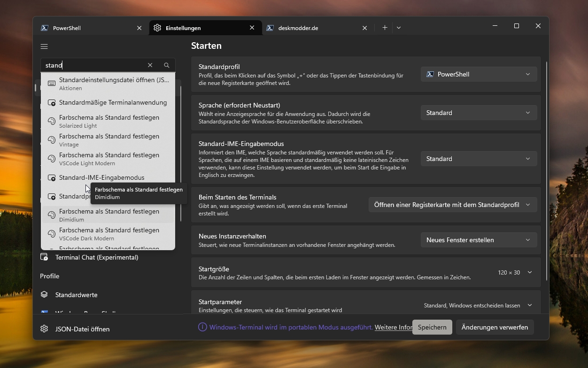Close the PowerShell tab

(x=139, y=28)
